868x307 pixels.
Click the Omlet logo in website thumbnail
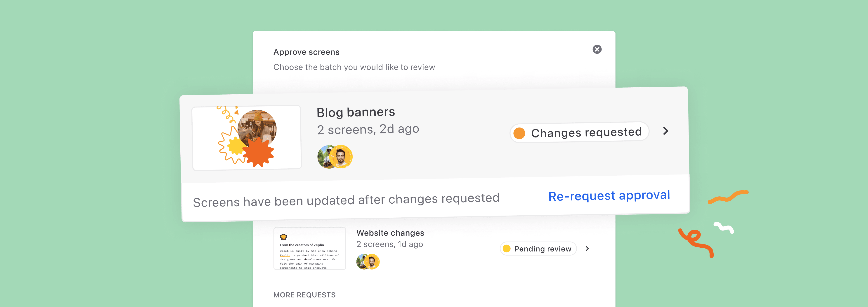click(x=283, y=237)
